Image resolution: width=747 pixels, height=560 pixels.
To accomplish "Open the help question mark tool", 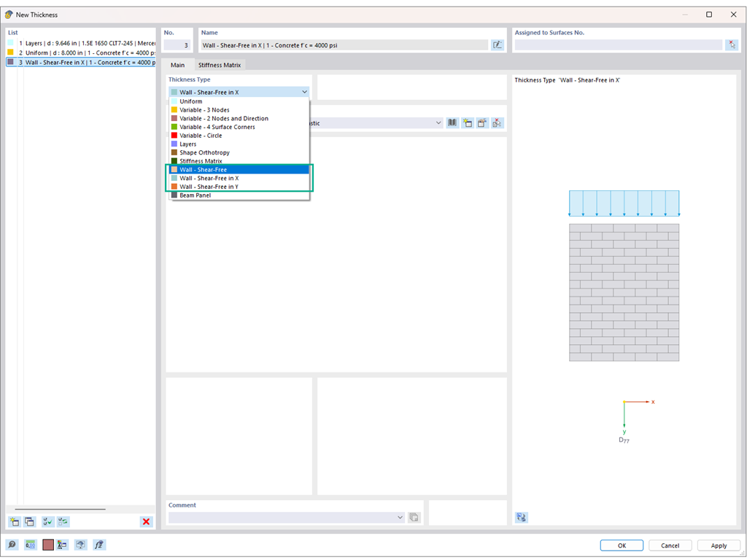I will tap(12, 545).
